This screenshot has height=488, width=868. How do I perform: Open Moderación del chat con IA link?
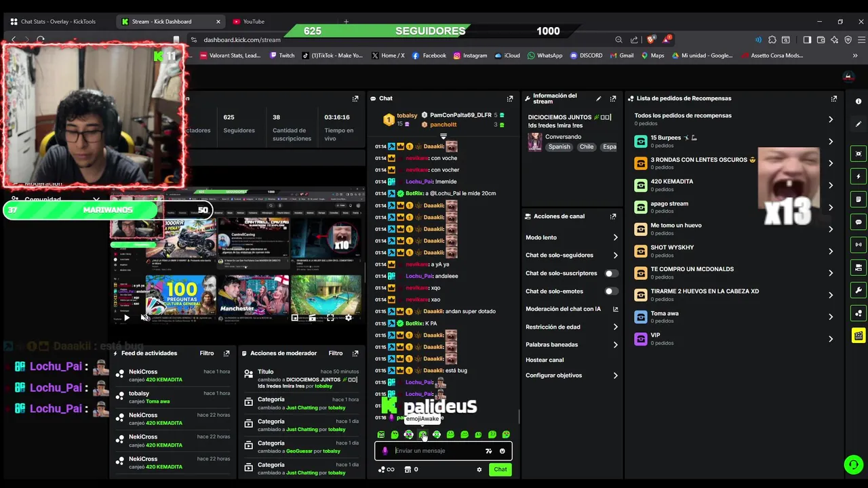coord(572,309)
